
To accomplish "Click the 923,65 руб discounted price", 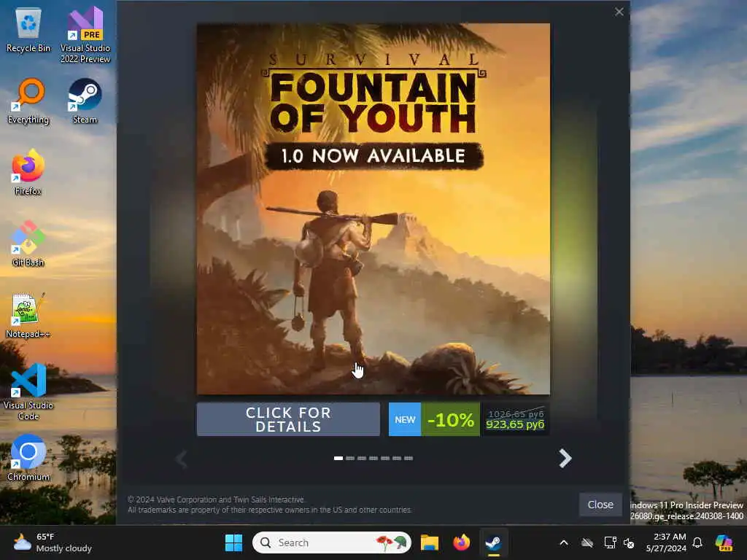I will (x=515, y=425).
